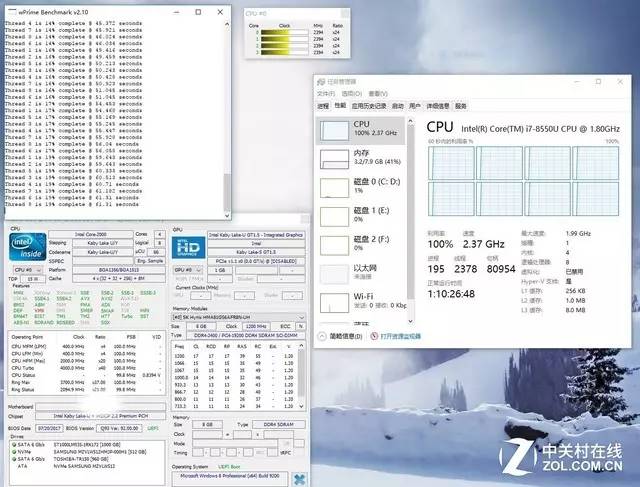This screenshot has height=487, width=640.
Task: Click the CPU Turbo row in operating points
Action: [x=86, y=368]
